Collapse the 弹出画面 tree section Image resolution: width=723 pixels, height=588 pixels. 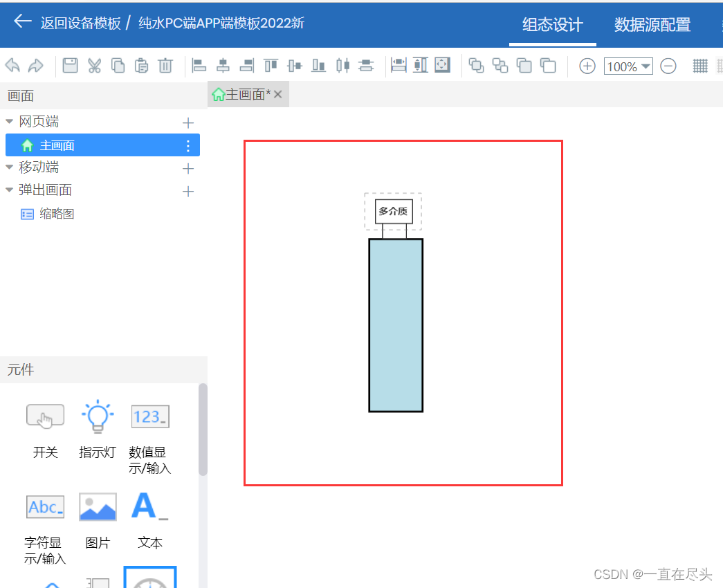click(x=9, y=190)
